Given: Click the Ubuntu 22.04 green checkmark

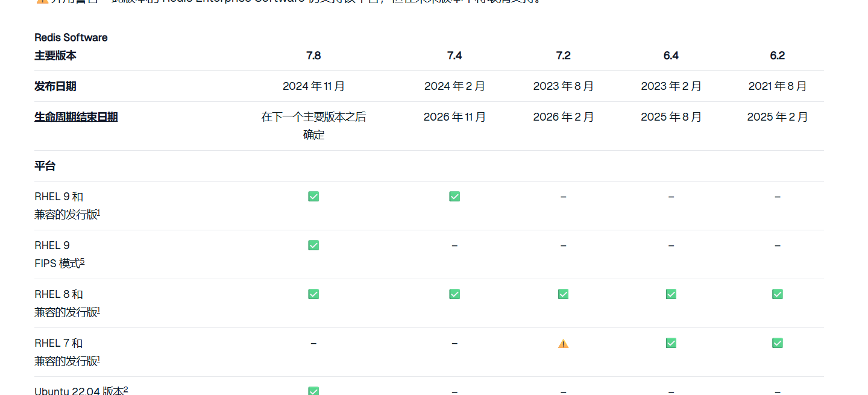Looking at the screenshot, I should click(313, 391).
